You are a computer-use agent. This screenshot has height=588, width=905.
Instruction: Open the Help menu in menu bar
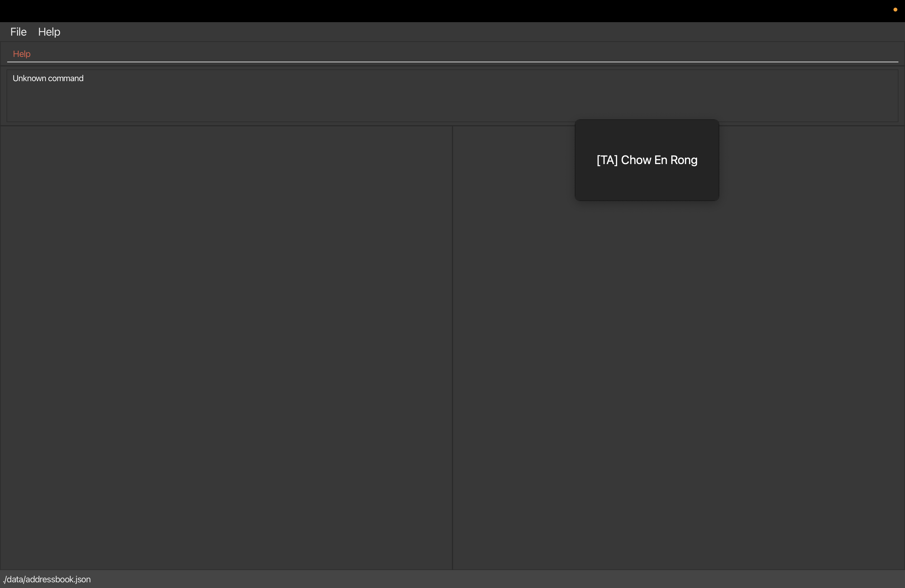coord(49,32)
